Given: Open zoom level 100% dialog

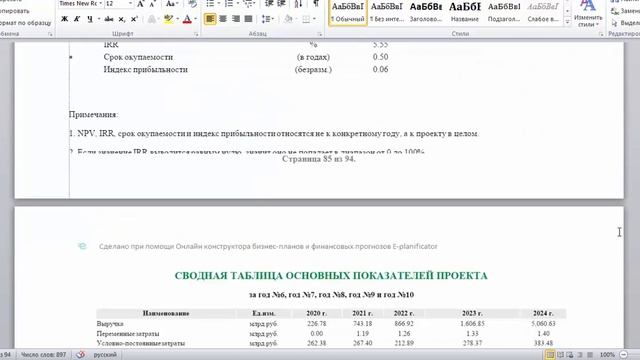Looking at the screenshot, I should click(x=607, y=355).
